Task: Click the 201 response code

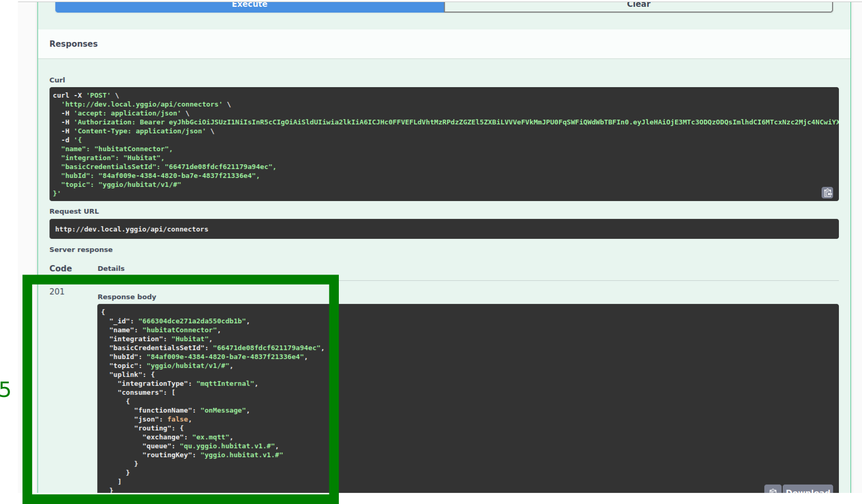Action: (x=57, y=291)
